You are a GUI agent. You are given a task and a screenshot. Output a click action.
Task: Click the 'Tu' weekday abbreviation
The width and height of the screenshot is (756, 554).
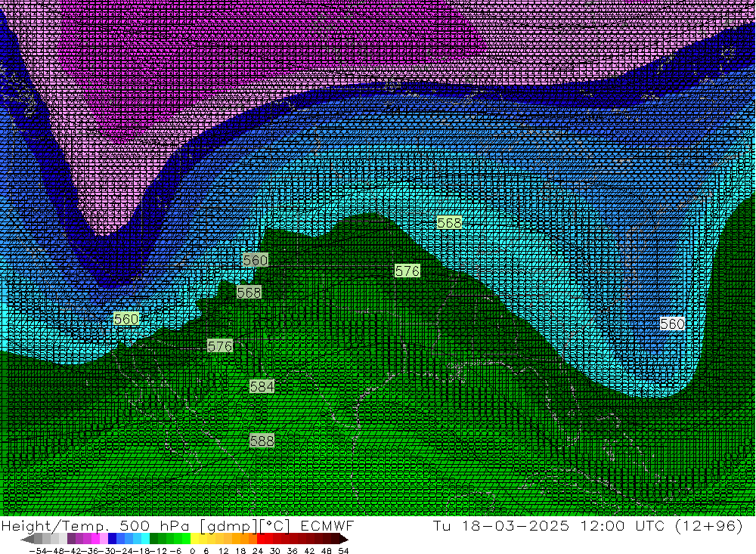tap(442, 525)
